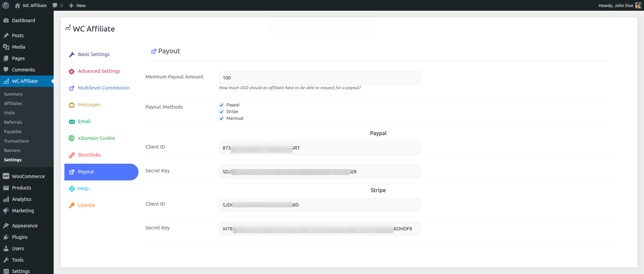Open the Dashboard menu label
644x274 pixels.
(23, 20)
